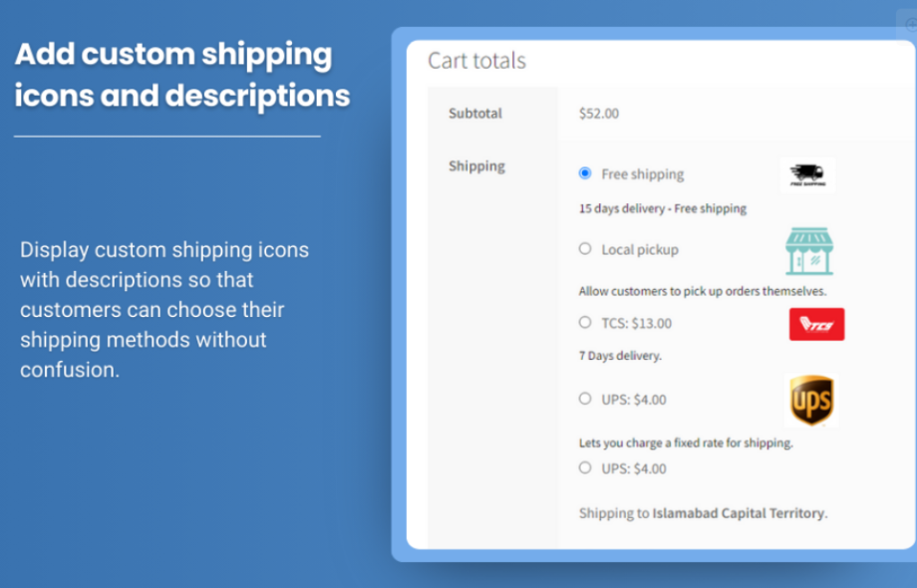Click the "Lets you charge a fixed rate" description
Viewport: 917px width, 588px height.
pos(686,443)
